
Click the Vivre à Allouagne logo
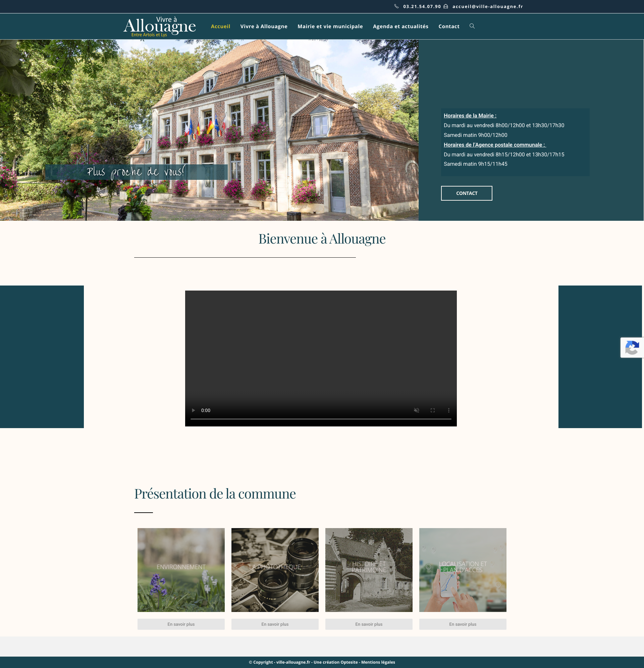click(159, 26)
